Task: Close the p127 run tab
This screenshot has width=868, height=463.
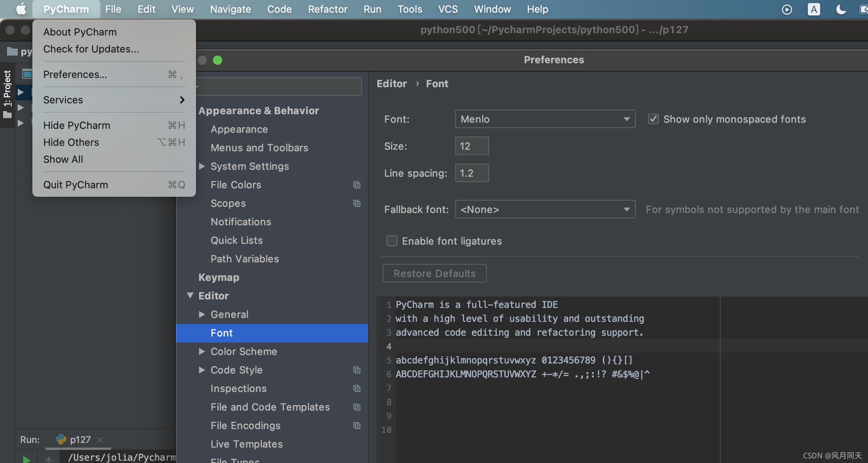Action: (x=100, y=439)
